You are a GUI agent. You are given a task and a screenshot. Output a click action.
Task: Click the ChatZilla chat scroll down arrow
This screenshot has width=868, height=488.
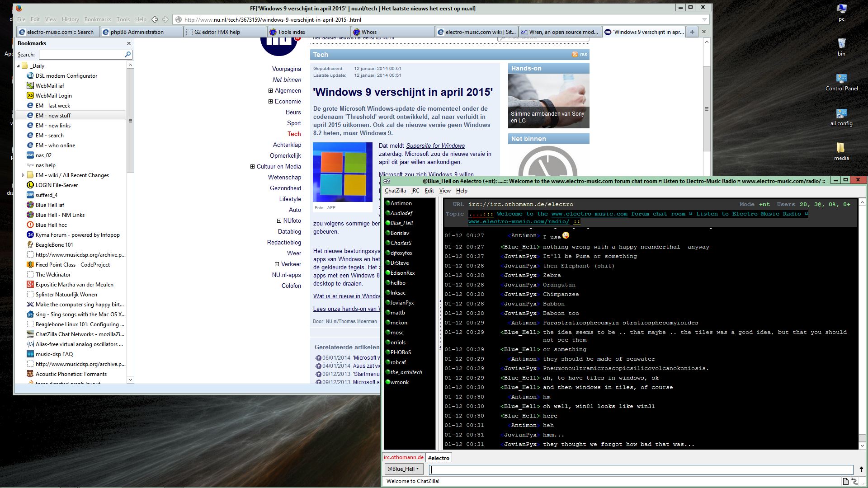point(862,446)
